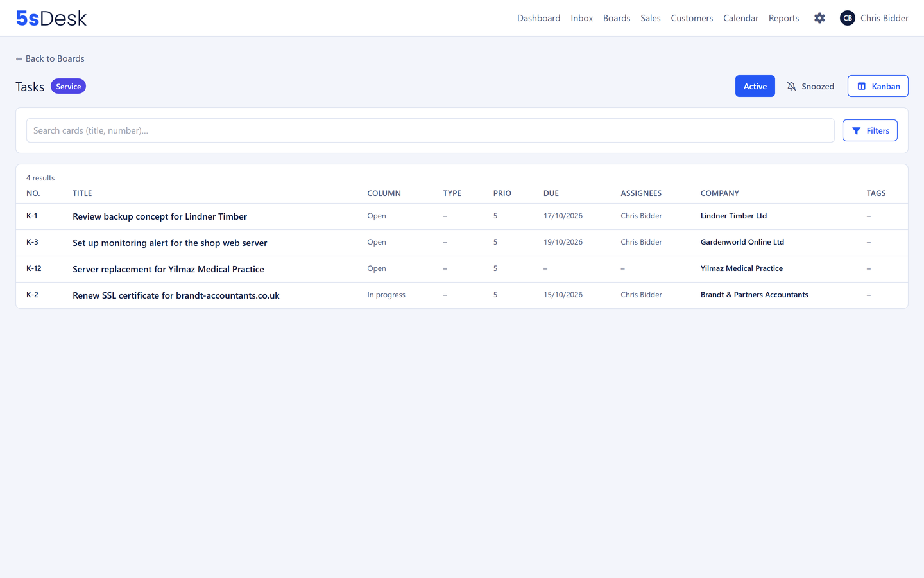Open card Review backup concept for Lindner Timber
The image size is (924, 578).
pyautogui.click(x=160, y=216)
